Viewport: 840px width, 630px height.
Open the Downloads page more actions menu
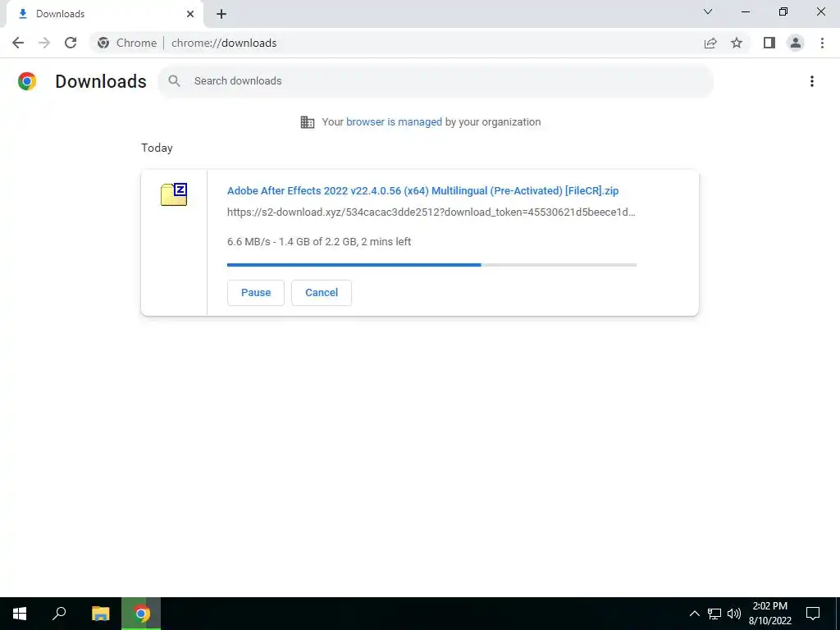click(812, 81)
